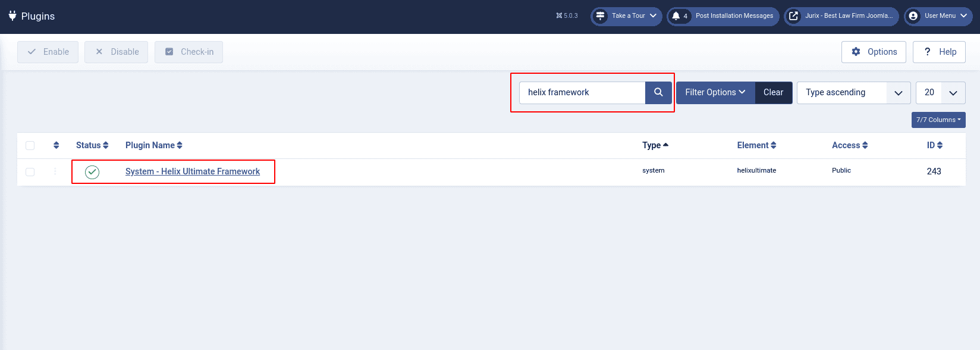Click the three-dot drag handle in row
Screen dimensions: 980x350
(x=55, y=171)
